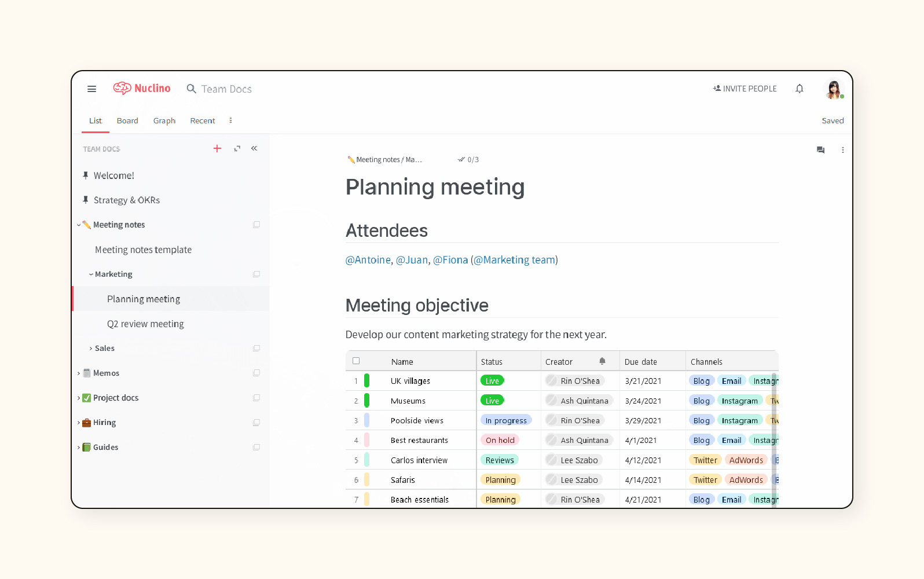This screenshot has width=924, height=579.
Task: Expand the Memos collection
Action: [79, 373]
